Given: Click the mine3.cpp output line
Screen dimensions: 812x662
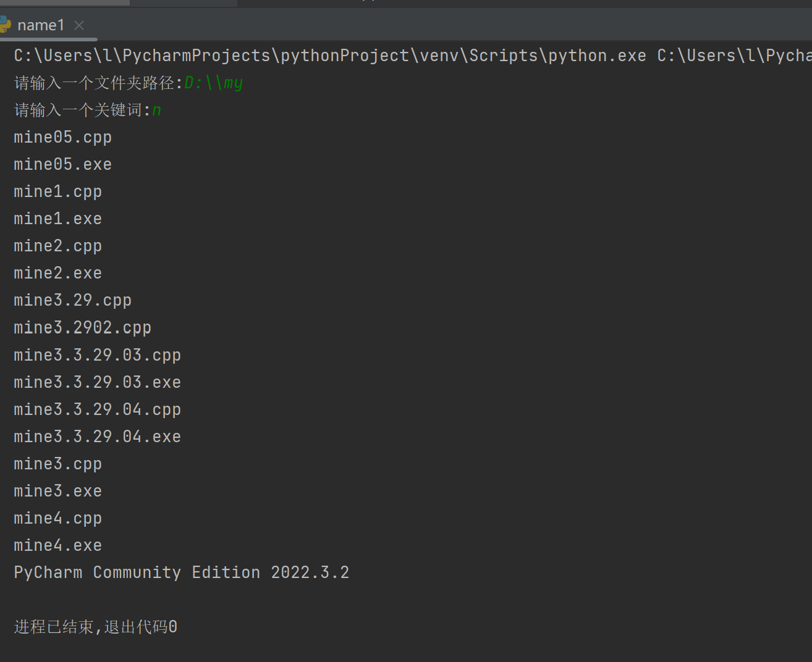Looking at the screenshot, I should pos(58,464).
